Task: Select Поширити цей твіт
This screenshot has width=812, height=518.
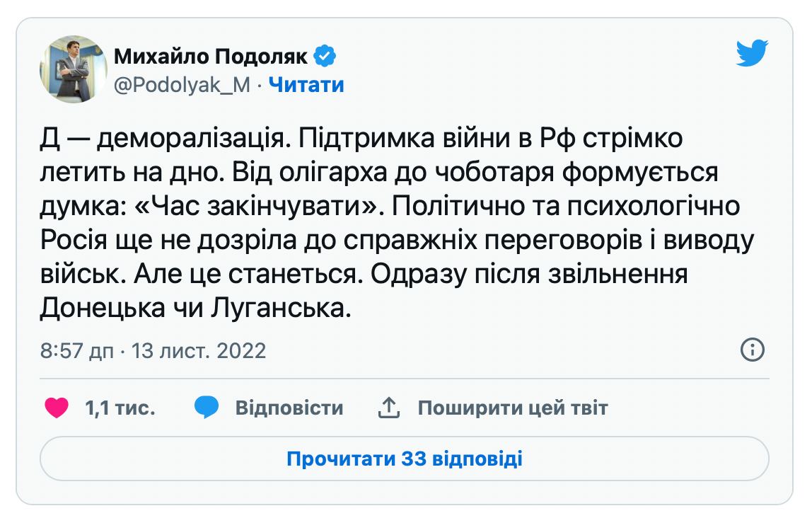Action: [512, 408]
